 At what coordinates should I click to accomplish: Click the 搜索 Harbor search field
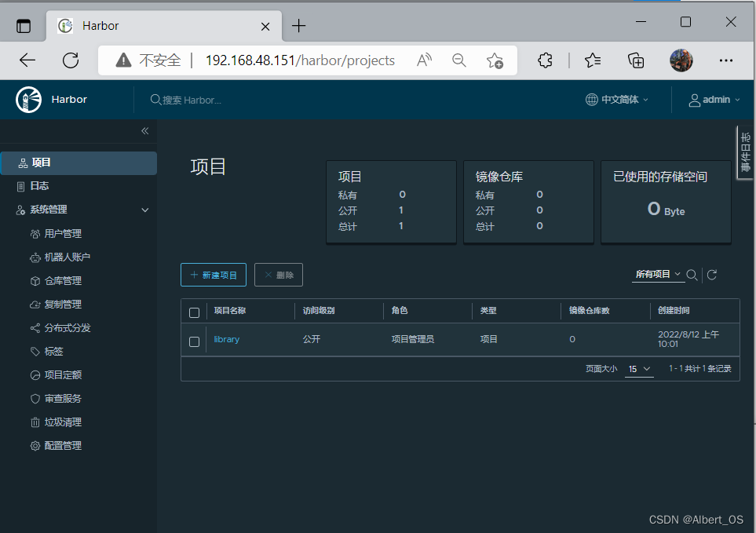pos(192,100)
